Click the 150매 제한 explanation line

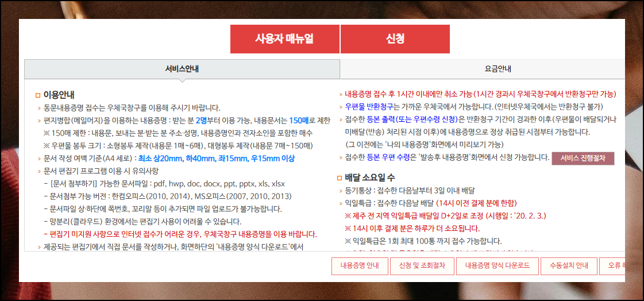(x=178, y=133)
